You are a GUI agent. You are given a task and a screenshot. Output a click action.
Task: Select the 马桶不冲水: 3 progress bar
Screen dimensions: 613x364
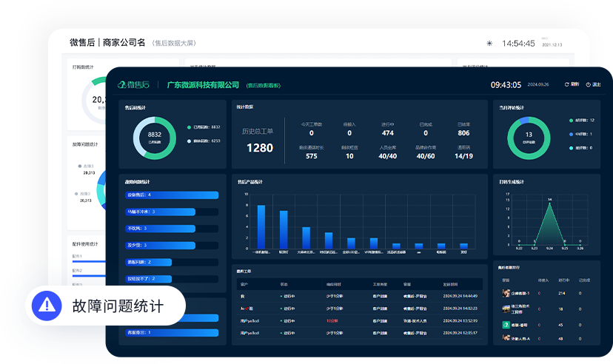click(x=172, y=212)
